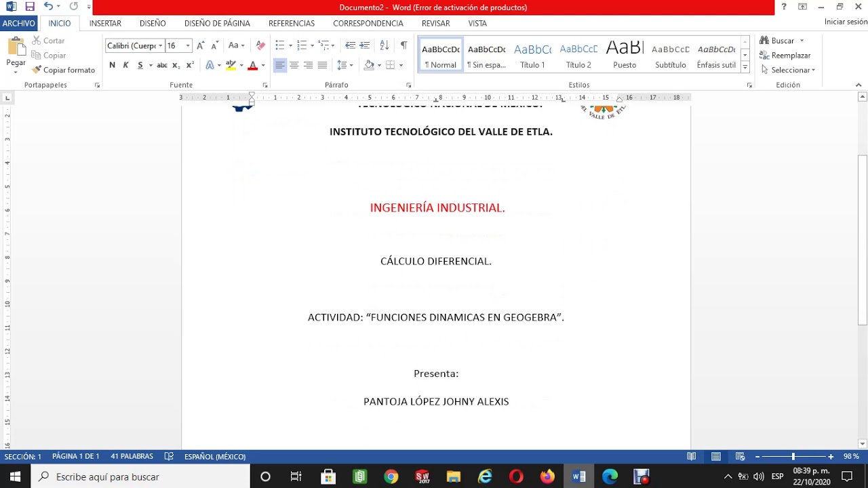The height and width of the screenshot is (488, 868).
Task: Select the Normal style
Action: point(441,55)
